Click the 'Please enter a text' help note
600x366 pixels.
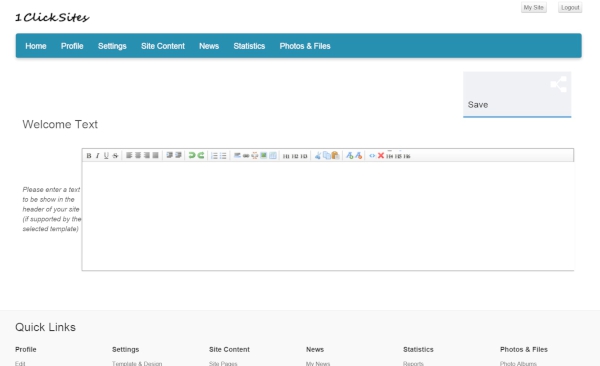click(x=52, y=209)
